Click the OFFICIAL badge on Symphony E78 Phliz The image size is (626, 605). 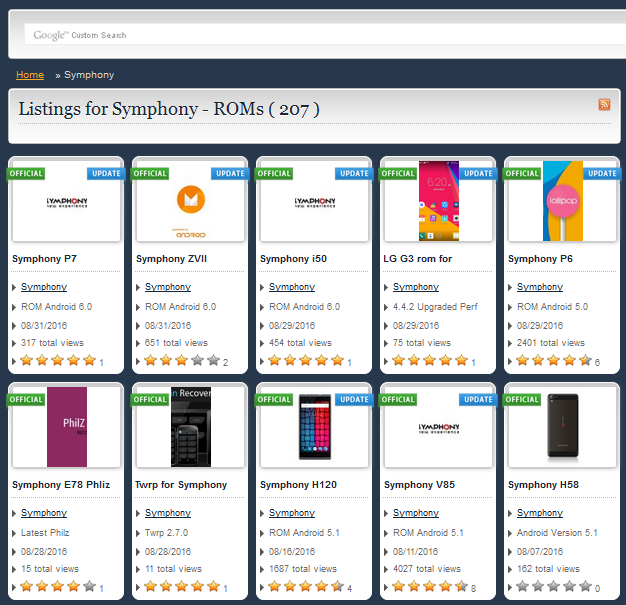[26, 399]
